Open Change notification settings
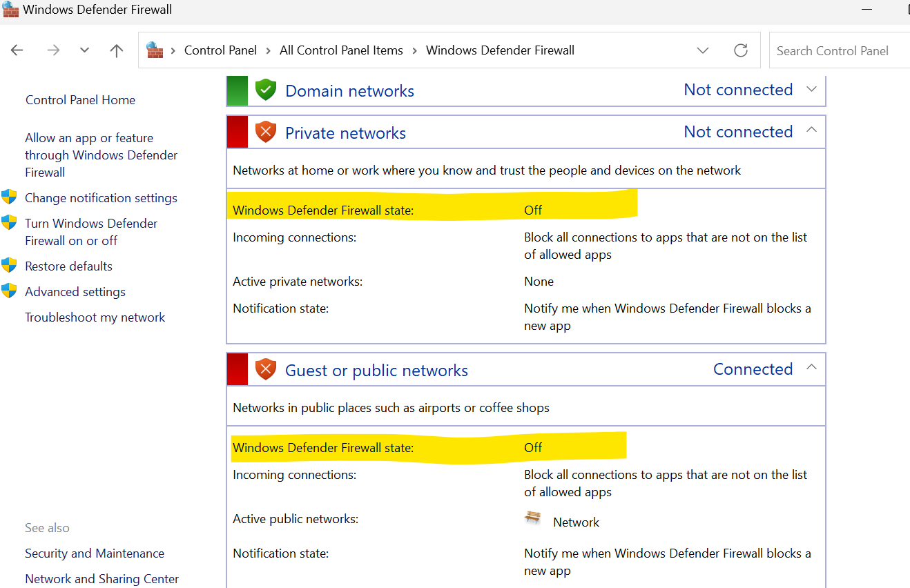 [x=101, y=198]
